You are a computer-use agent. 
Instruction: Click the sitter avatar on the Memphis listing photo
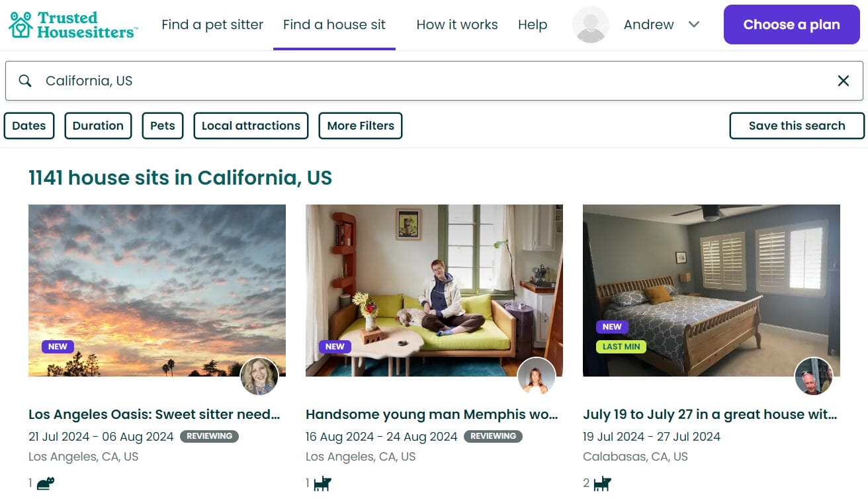(537, 377)
